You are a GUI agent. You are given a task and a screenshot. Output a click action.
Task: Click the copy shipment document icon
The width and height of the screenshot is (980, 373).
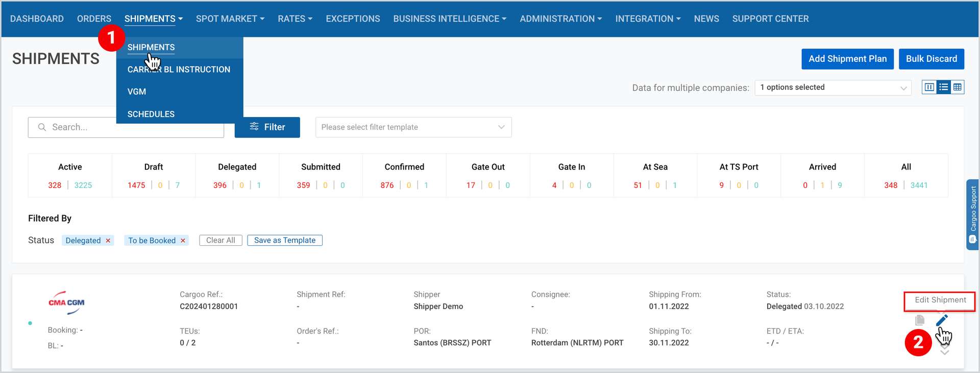click(x=920, y=320)
